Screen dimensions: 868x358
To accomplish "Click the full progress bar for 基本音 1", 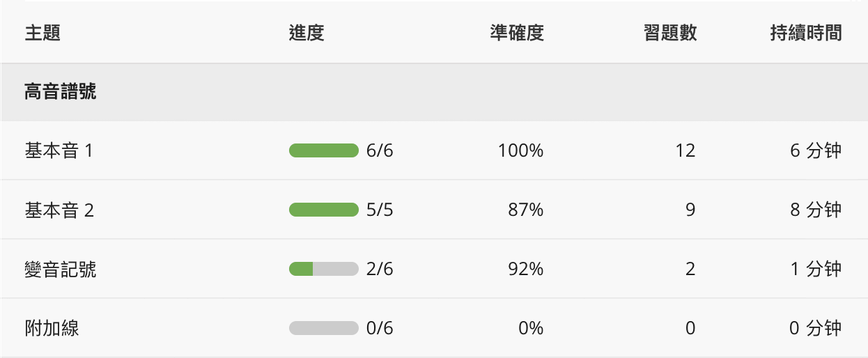I will coord(323,150).
